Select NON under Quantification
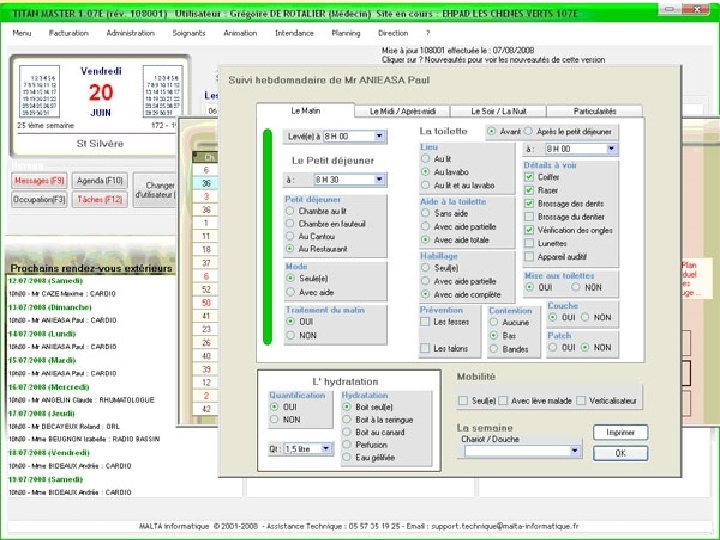720x540 pixels. coord(274,419)
